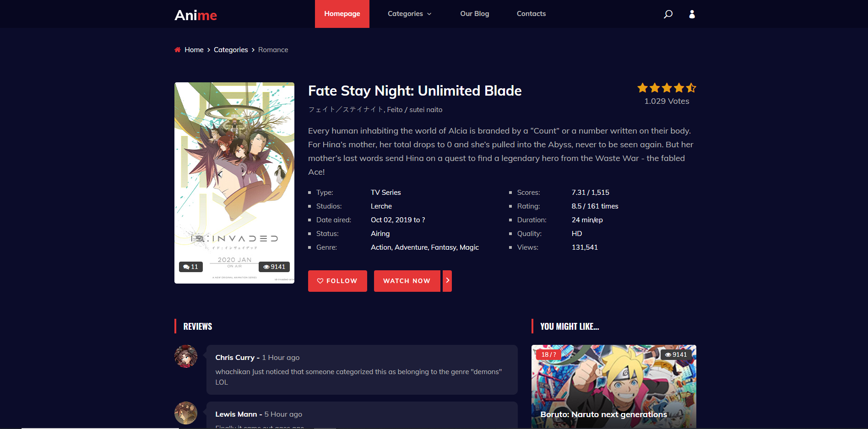
Task: Click the TV Series type value
Action: point(386,193)
